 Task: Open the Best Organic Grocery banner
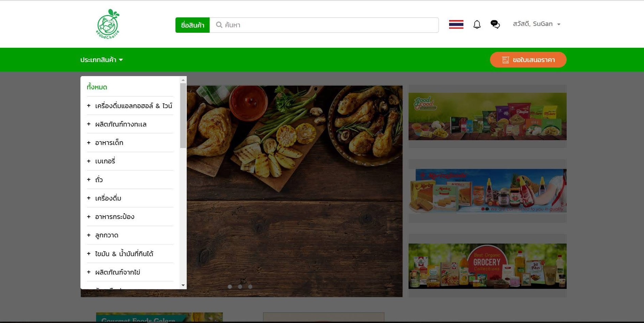click(x=487, y=266)
